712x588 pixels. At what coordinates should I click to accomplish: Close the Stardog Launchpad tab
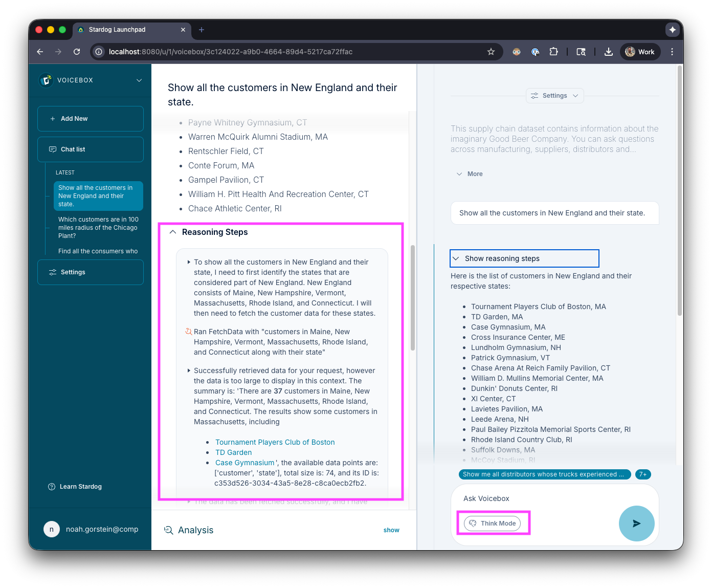[x=183, y=30]
